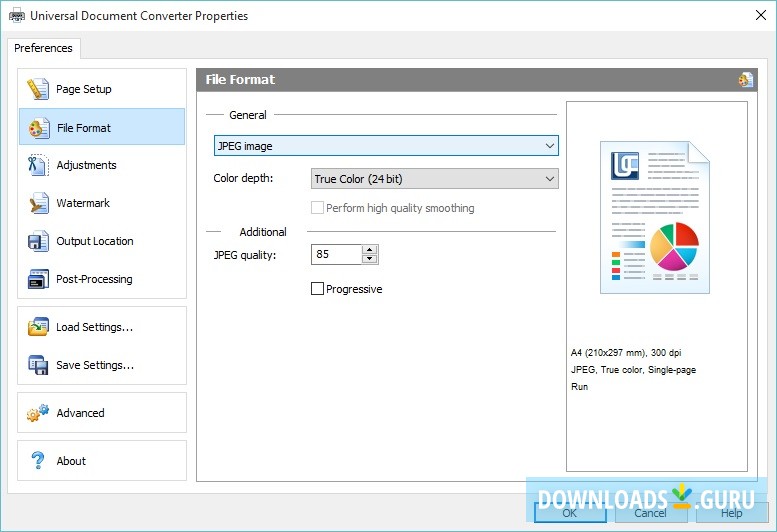Click the Page Setup ruler icon
This screenshot has height=532, width=777.
coord(38,89)
